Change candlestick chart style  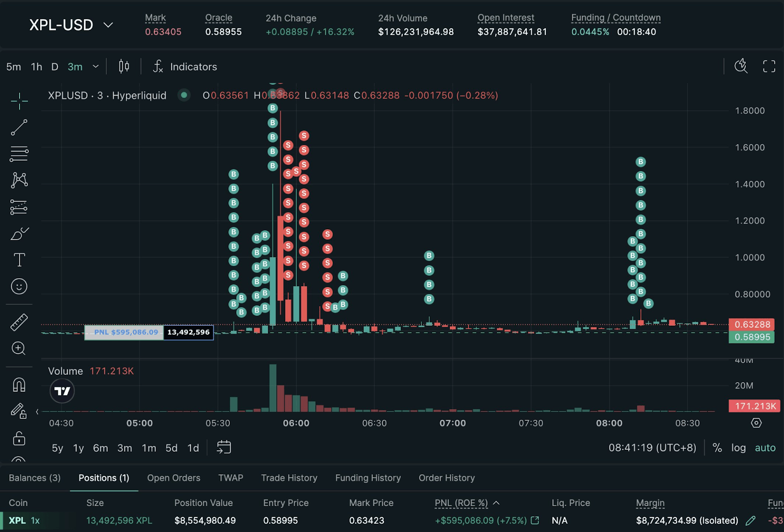[124, 67]
